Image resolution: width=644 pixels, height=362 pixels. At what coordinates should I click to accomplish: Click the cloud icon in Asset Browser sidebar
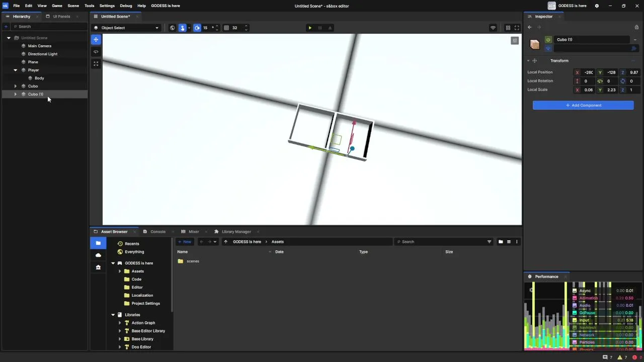point(98,255)
